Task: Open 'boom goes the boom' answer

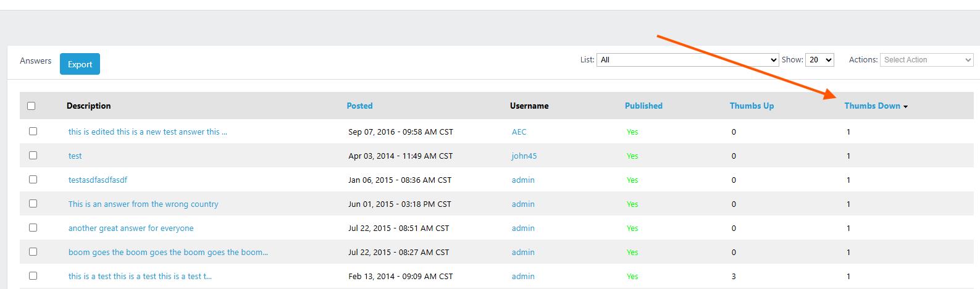Action: [x=168, y=253]
